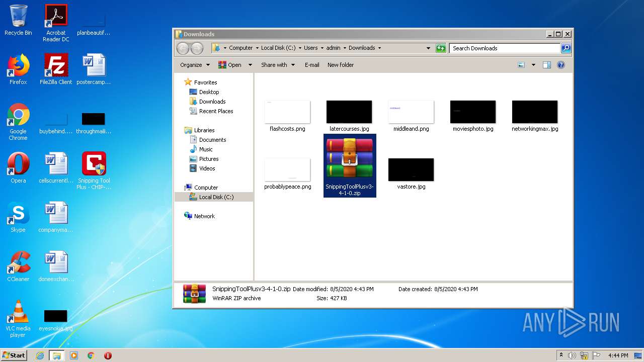The height and width of the screenshot is (362, 644).
Task: Expand the arrow after Users in the address bar
Action: [x=322, y=48]
